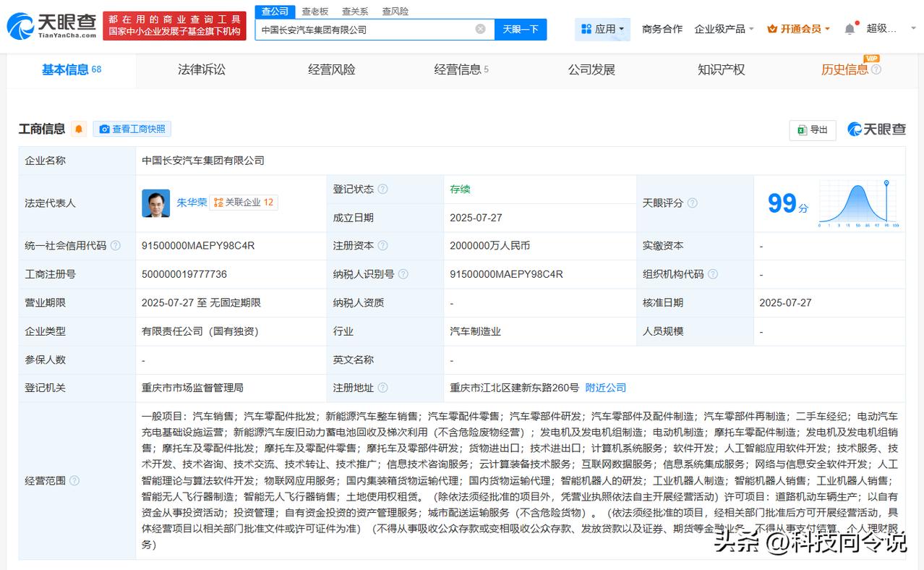Select the 查老板 search mode tab
Image resolution: width=924 pixels, height=570 pixels.
315,11
